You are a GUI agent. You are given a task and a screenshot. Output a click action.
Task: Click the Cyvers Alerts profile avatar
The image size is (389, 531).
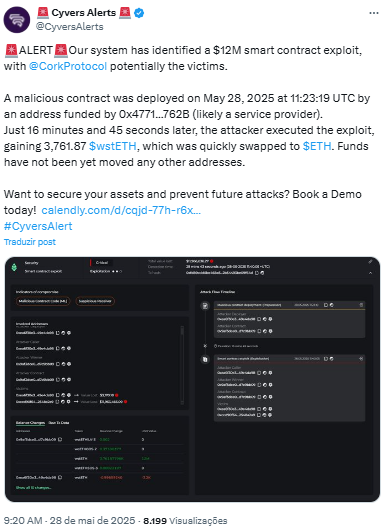[17, 19]
